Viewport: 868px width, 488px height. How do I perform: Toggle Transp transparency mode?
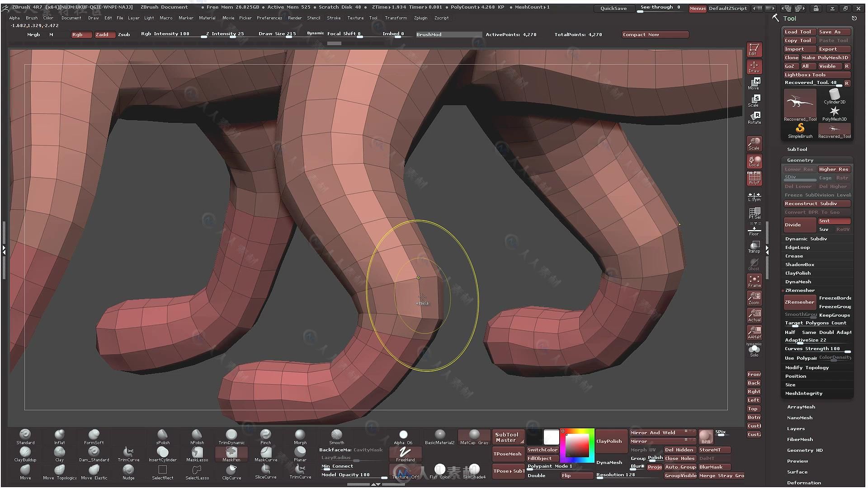pos(754,247)
